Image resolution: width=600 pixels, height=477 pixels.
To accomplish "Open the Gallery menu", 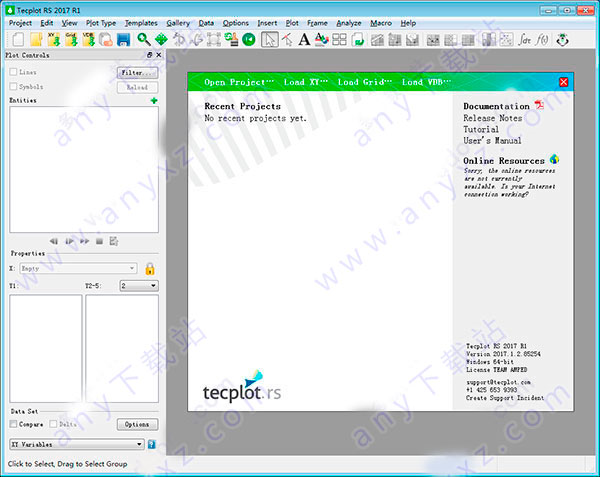I will [178, 23].
